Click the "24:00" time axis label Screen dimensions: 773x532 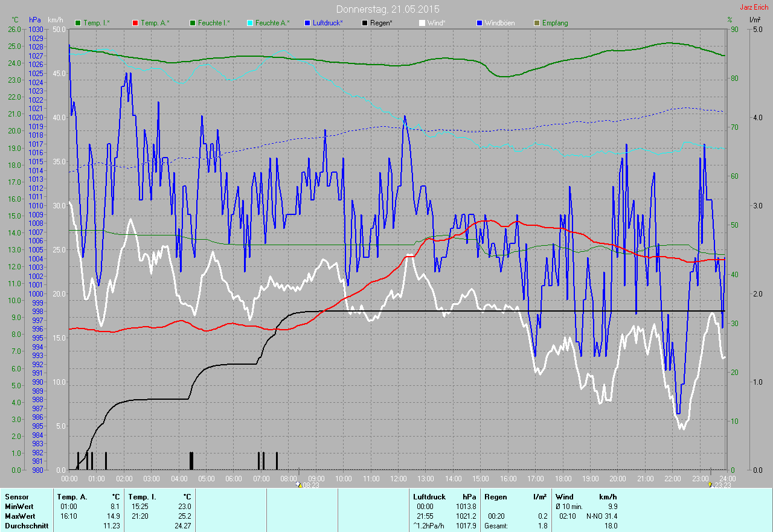(727, 478)
